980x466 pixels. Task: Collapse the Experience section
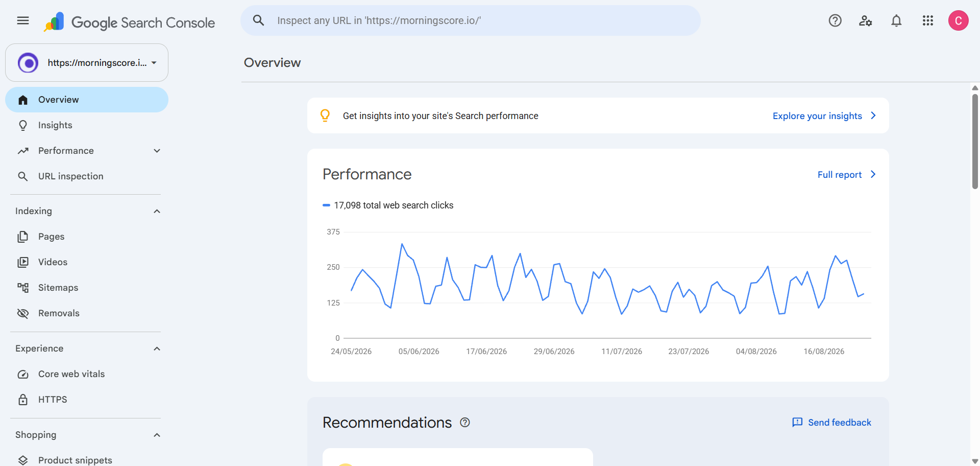(x=157, y=348)
